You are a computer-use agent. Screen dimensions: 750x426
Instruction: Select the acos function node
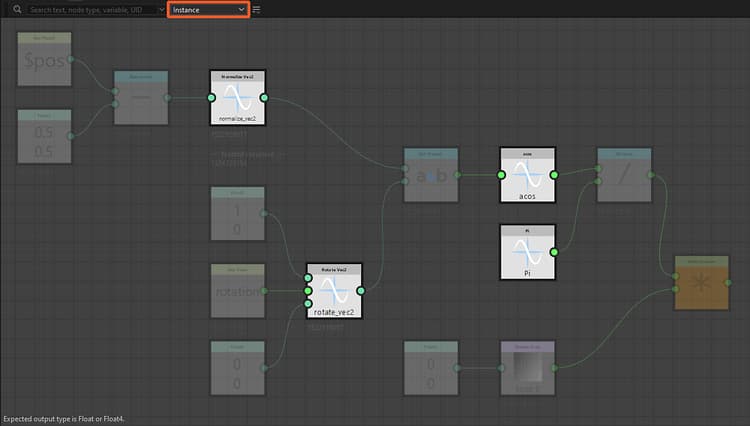528,175
